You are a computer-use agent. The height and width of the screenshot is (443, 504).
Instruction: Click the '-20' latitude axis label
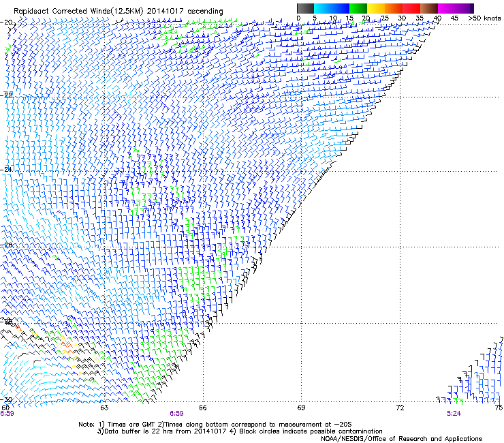click(x=6, y=22)
